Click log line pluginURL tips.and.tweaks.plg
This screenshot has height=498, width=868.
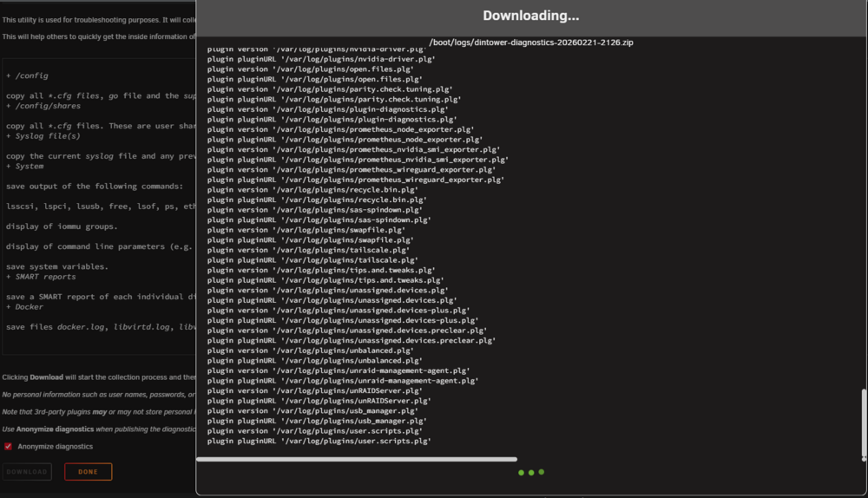click(325, 280)
